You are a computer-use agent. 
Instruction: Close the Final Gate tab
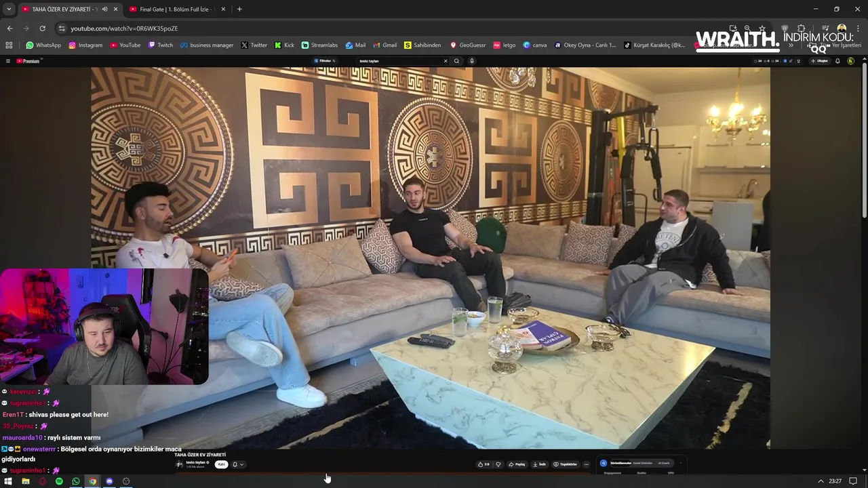[224, 9]
